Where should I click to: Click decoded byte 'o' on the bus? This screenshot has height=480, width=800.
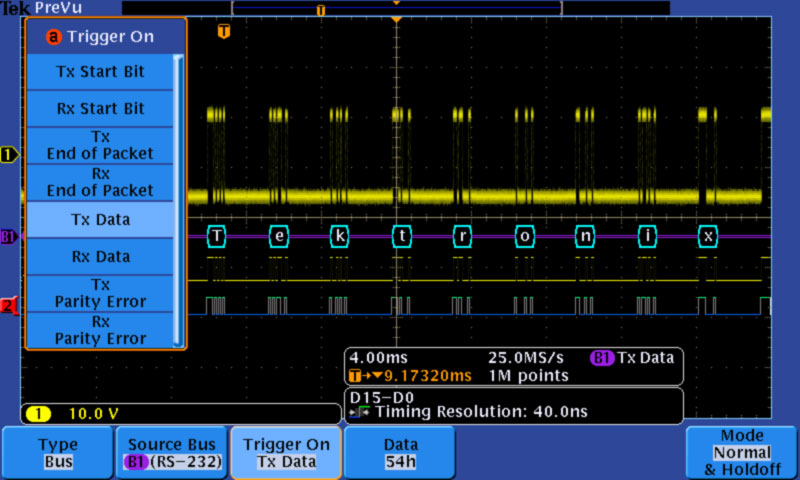pyautogui.click(x=524, y=236)
